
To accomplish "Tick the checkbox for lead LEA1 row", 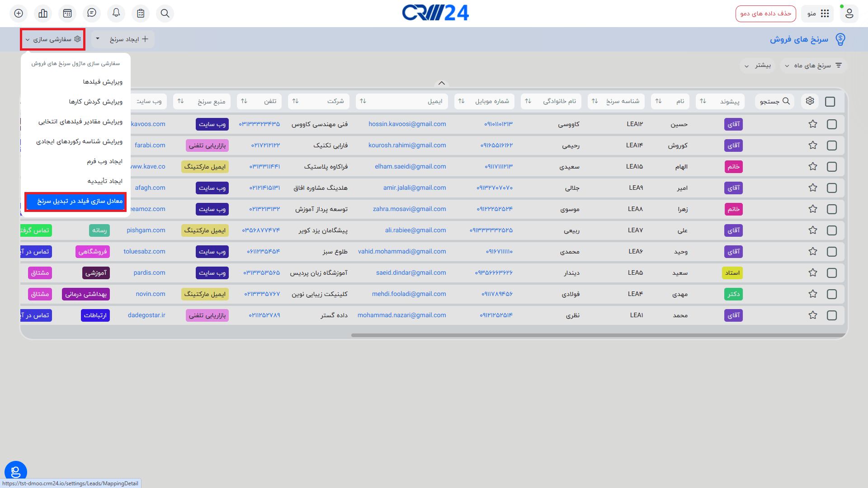I will [831, 315].
